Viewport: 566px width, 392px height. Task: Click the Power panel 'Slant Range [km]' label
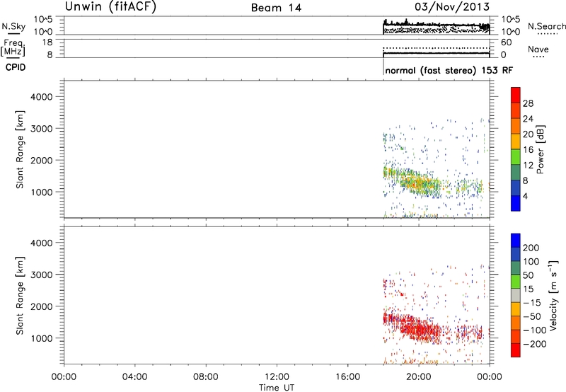[20, 149]
